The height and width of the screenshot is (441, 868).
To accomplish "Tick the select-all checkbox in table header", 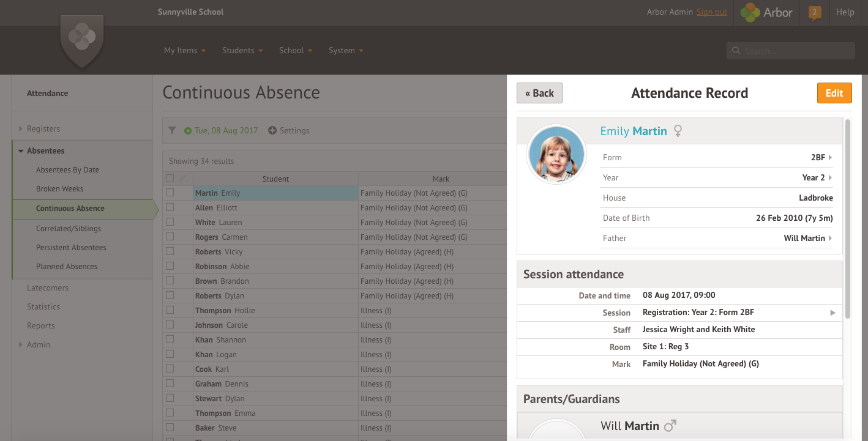I will (x=170, y=179).
